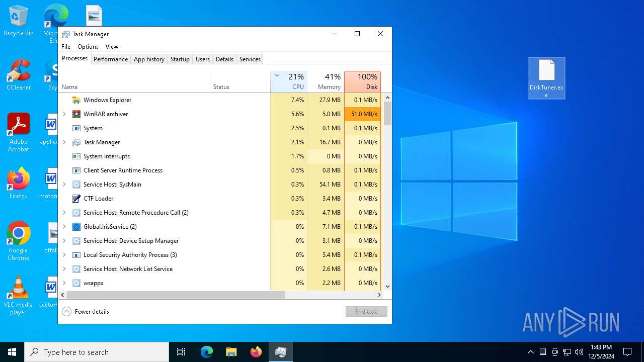The height and width of the screenshot is (362, 644).
Task: Click the horizontal scrollbar right arrow
Action: tap(380, 295)
